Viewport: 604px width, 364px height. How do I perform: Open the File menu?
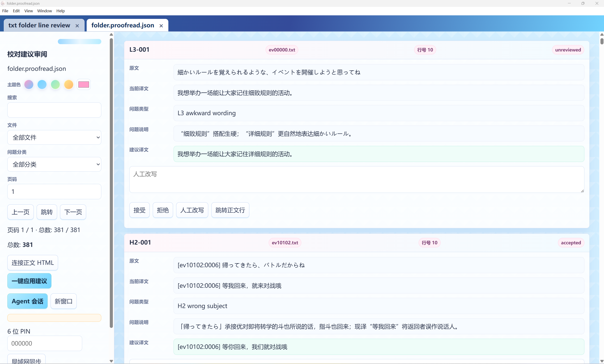pos(5,11)
